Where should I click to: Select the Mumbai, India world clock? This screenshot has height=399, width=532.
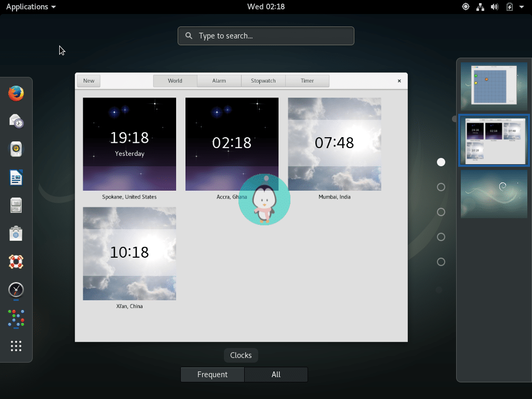[334, 144]
